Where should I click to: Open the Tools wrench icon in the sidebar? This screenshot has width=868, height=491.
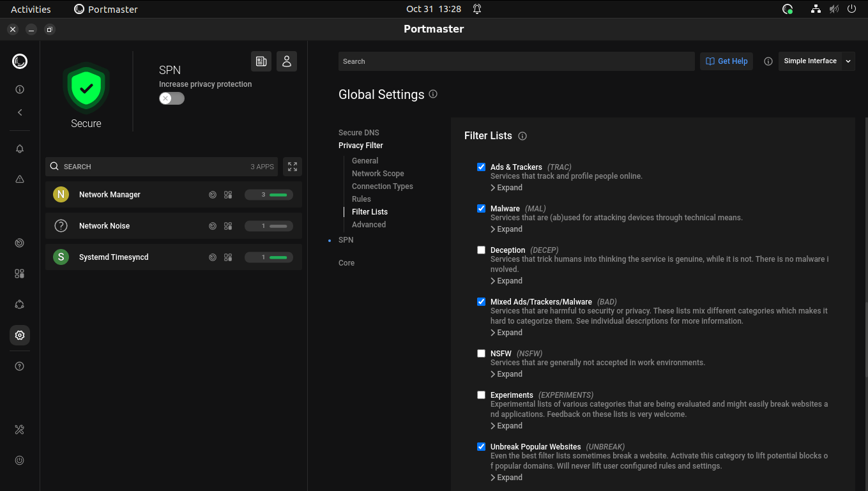[x=19, y=429]
